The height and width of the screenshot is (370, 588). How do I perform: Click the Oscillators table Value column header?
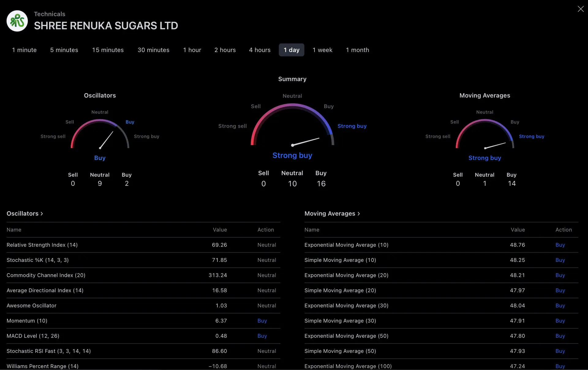tap(220, 230)
